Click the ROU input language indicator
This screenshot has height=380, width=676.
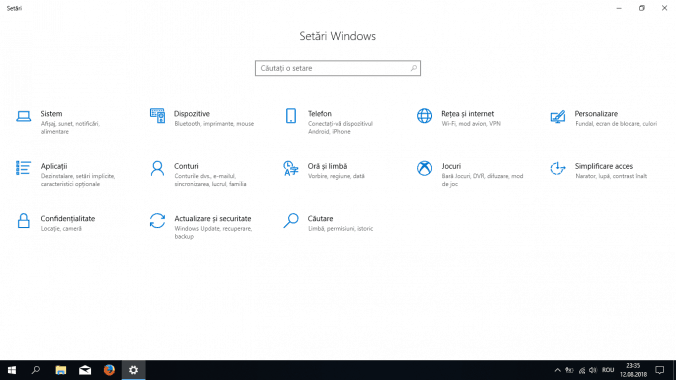point(608,370)
